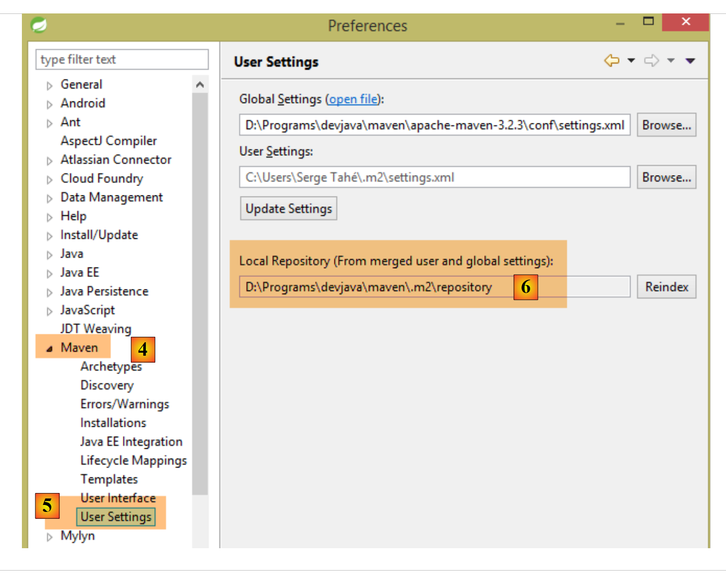Collapse the Maven tree node
Screen dimensions: 726x588
(49, 349)
